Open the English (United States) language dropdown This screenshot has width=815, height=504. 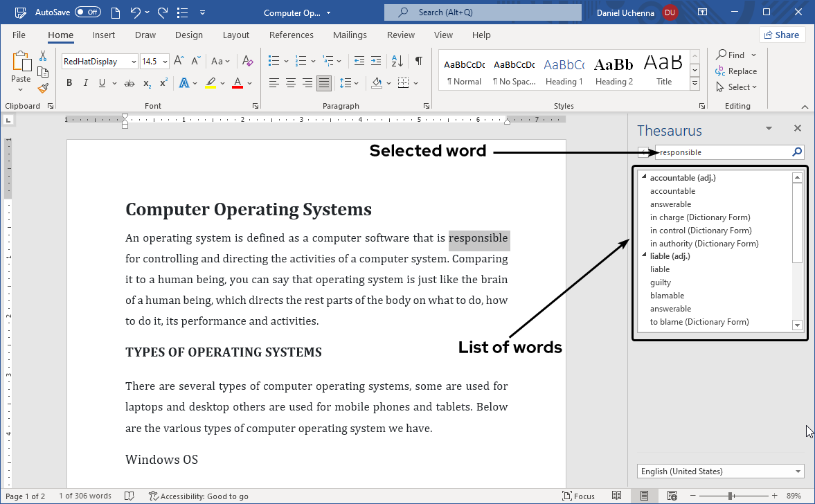pos(720,471)
